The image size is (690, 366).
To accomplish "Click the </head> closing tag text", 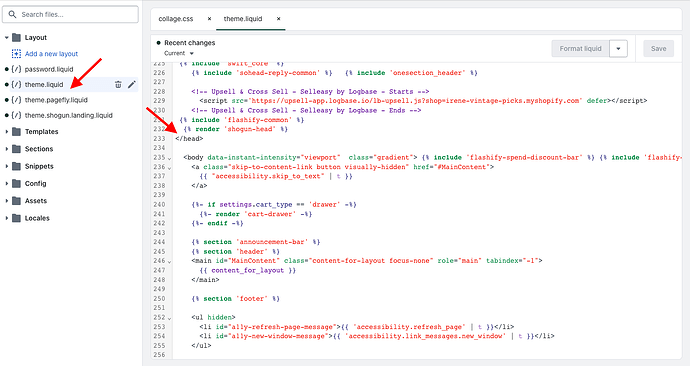I will (189, 139).
